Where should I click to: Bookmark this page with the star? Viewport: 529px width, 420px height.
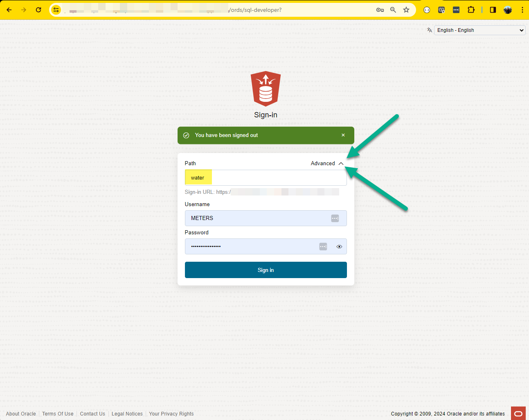pos(406,10)
